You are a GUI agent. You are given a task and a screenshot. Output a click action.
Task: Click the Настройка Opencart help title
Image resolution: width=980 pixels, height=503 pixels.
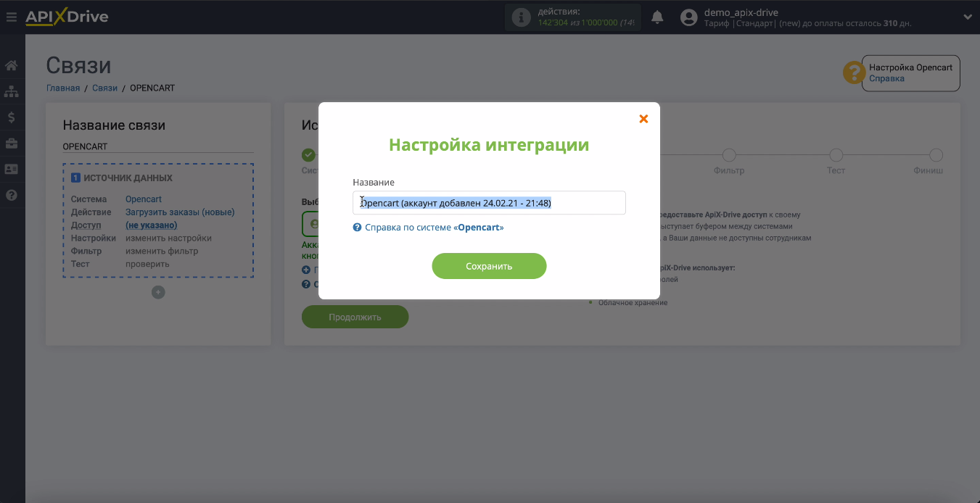coord(910,67)
